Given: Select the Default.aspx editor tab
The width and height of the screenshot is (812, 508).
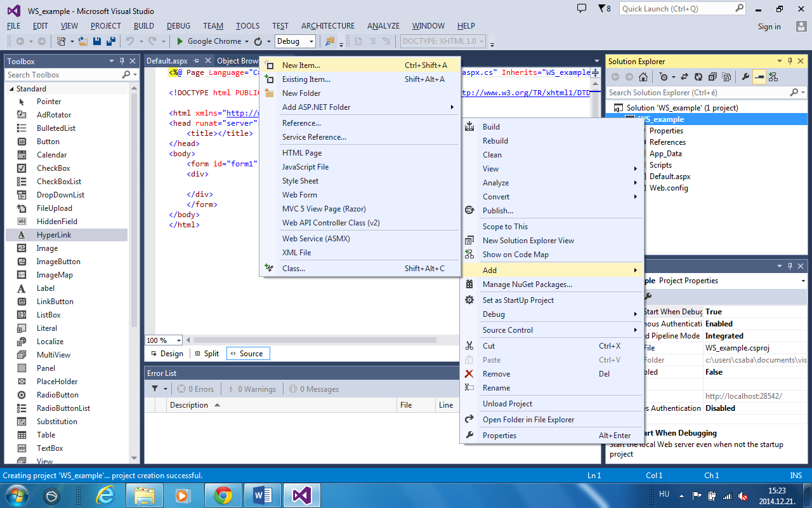Looking at the screenshot, I should click(x=167, y=61).
